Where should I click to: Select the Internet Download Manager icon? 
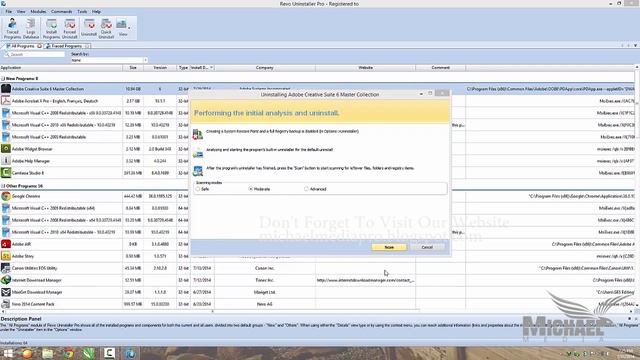tap(6, 280)
